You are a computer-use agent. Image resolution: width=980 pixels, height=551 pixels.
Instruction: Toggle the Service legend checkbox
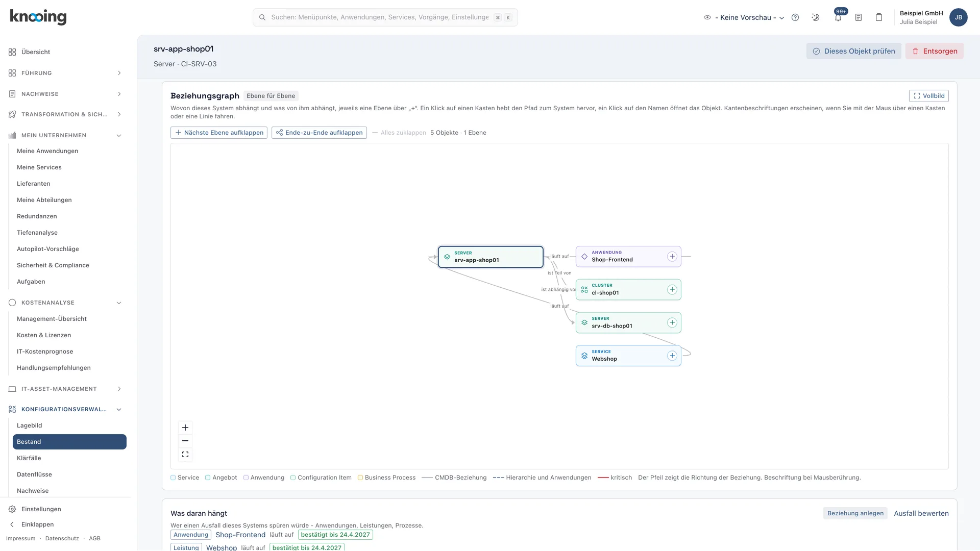pyautogui.click(x=173, y=478)
